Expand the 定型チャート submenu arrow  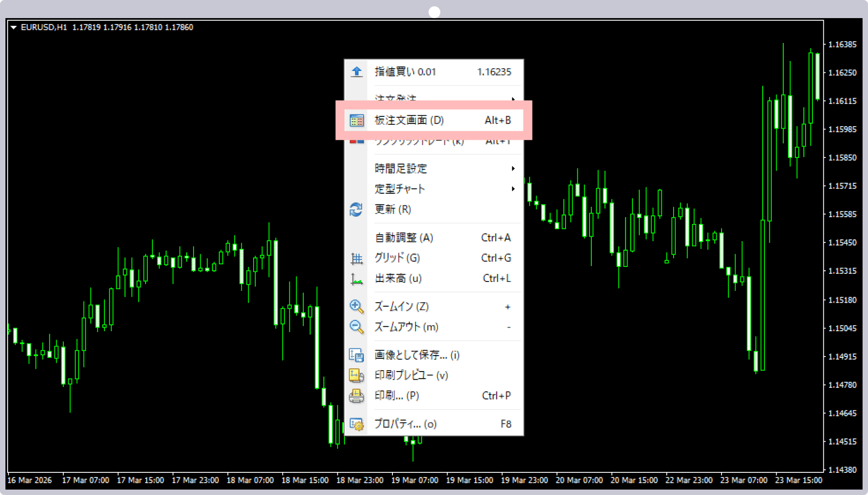coord(513,189)
